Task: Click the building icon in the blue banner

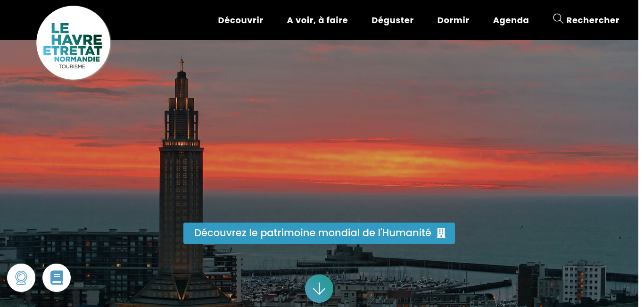Action: [441, 233]
